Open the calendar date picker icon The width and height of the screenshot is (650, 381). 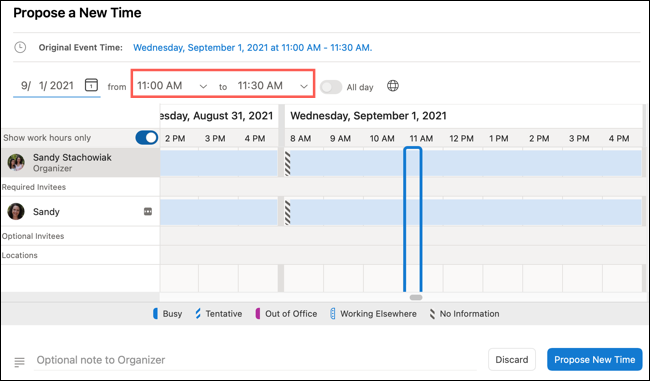91,85
